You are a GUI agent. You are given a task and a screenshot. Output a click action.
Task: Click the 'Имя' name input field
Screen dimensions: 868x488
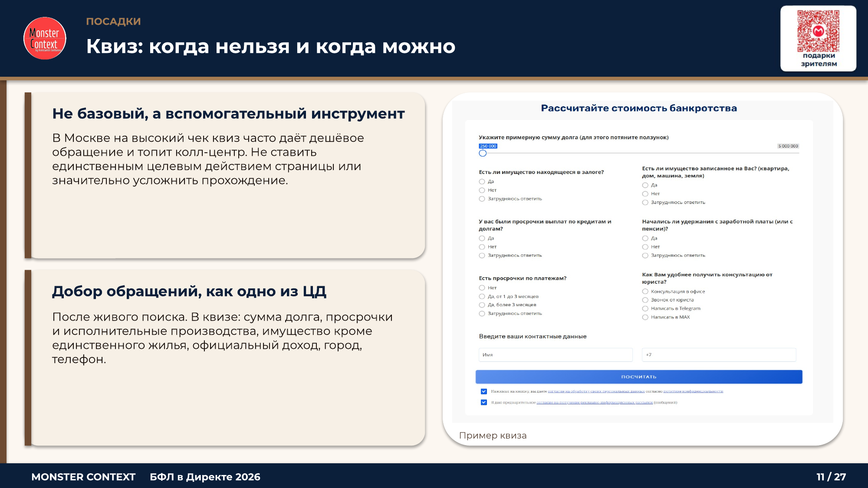(x=556, y=355)
